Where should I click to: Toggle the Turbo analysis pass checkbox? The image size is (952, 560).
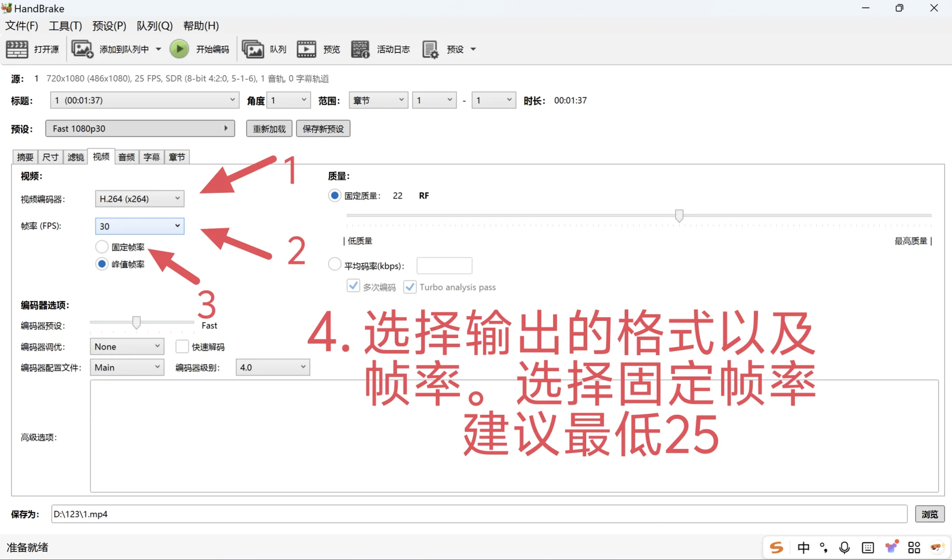click(x=410, y=287)
